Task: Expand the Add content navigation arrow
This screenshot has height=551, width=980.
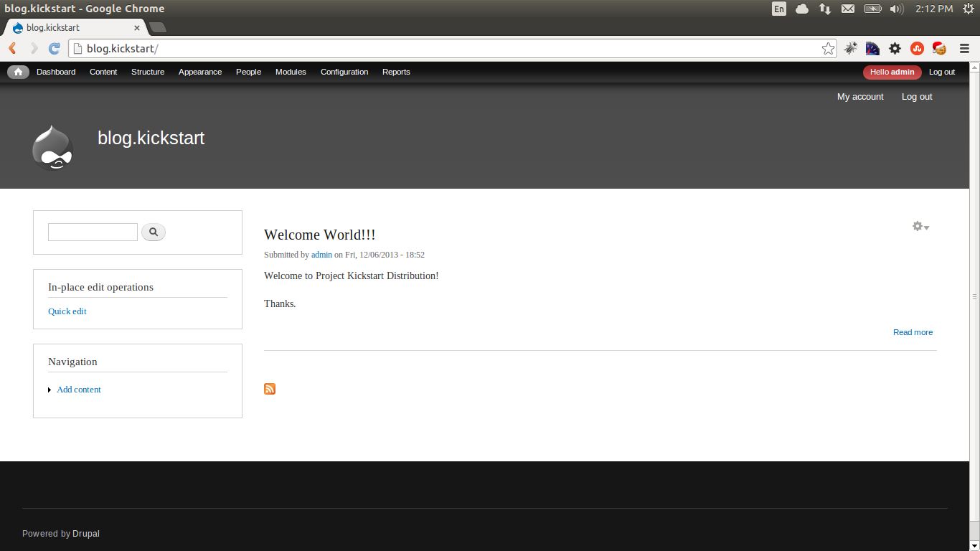Action: tap(49, 390)
